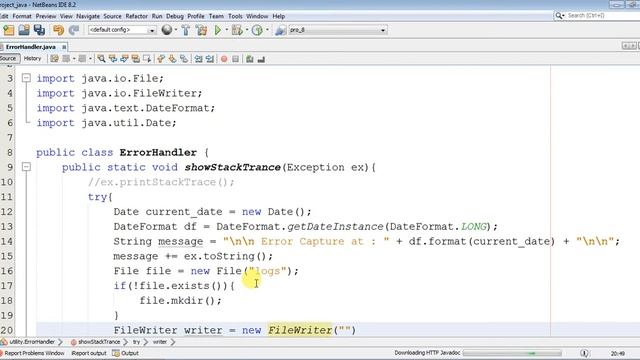
Task: Click the Next Bookmark icon
Action: click(x=172, y=59)
